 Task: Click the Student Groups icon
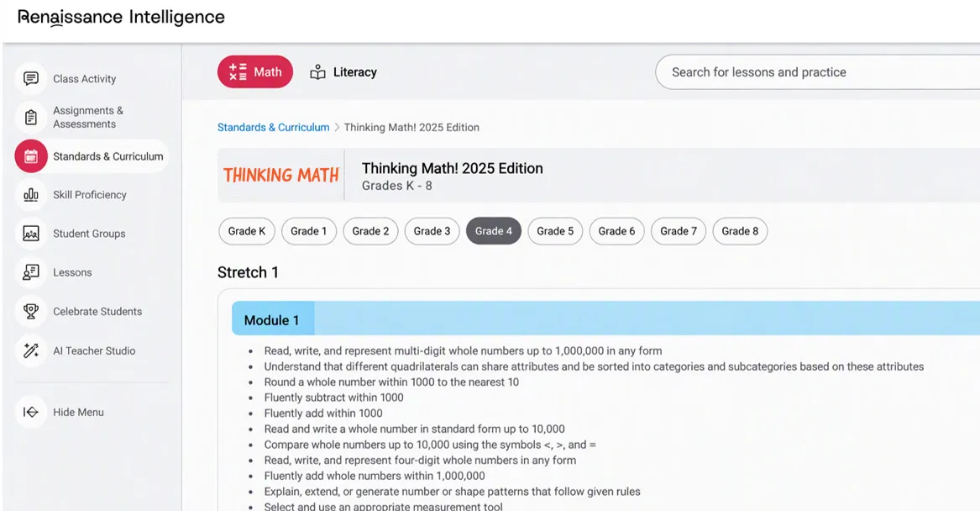pos(30,234)
